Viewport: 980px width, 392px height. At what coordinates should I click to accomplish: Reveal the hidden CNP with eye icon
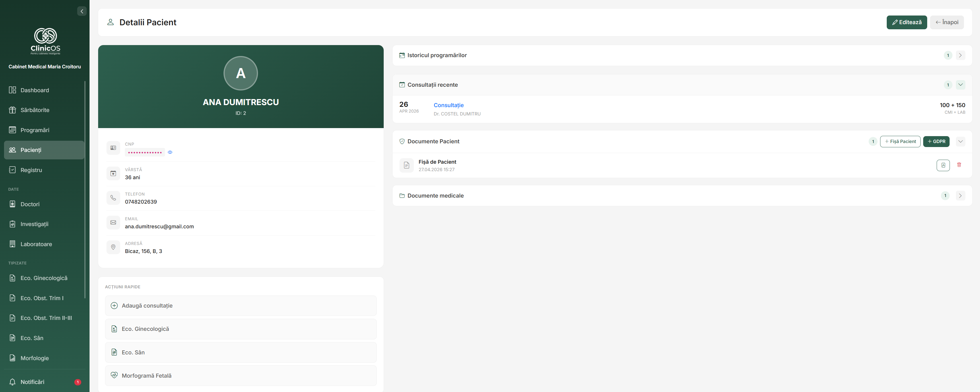click(x=170, y=152)
